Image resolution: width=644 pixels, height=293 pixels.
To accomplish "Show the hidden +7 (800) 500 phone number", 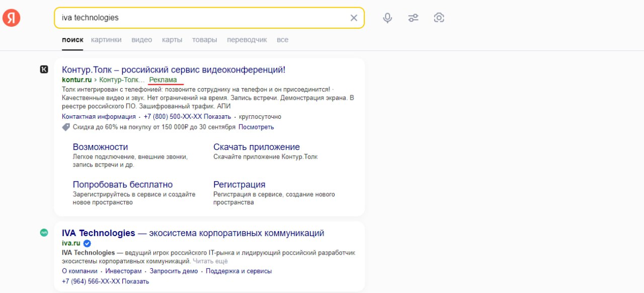I will point(187,117).
